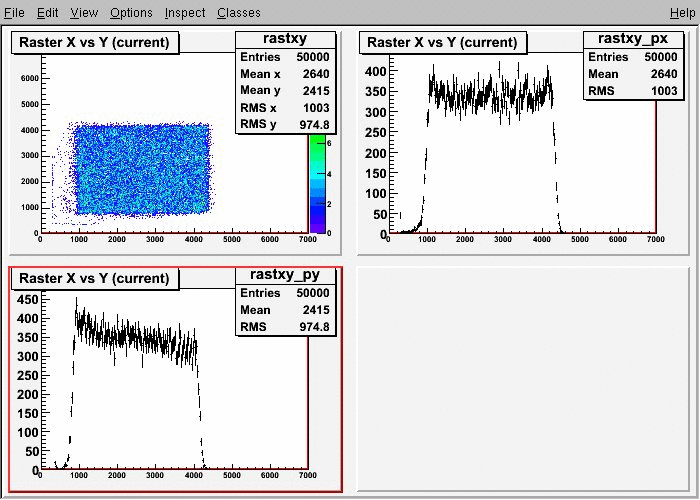Image resolution: width=700 pixels, height=500 pixels.
Task: Click x-axis label 5000 on rastxy_py plot
Action: [231, 475]
